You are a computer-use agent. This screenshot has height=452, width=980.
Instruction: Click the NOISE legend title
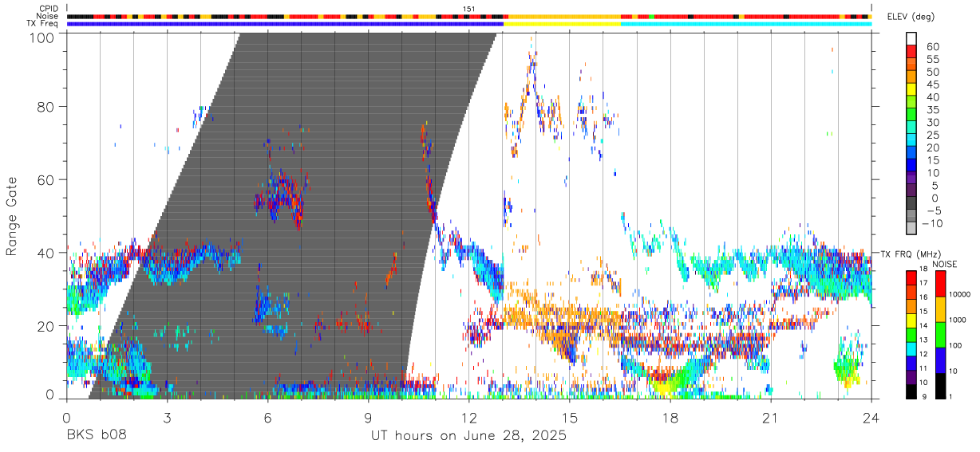tap(946, 264)
